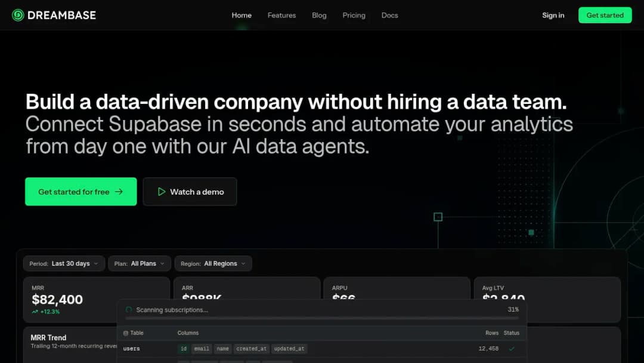The width and height of the screenshot is (644, 363).
Task: Click the Table column header icon
Action: (126, 333)
